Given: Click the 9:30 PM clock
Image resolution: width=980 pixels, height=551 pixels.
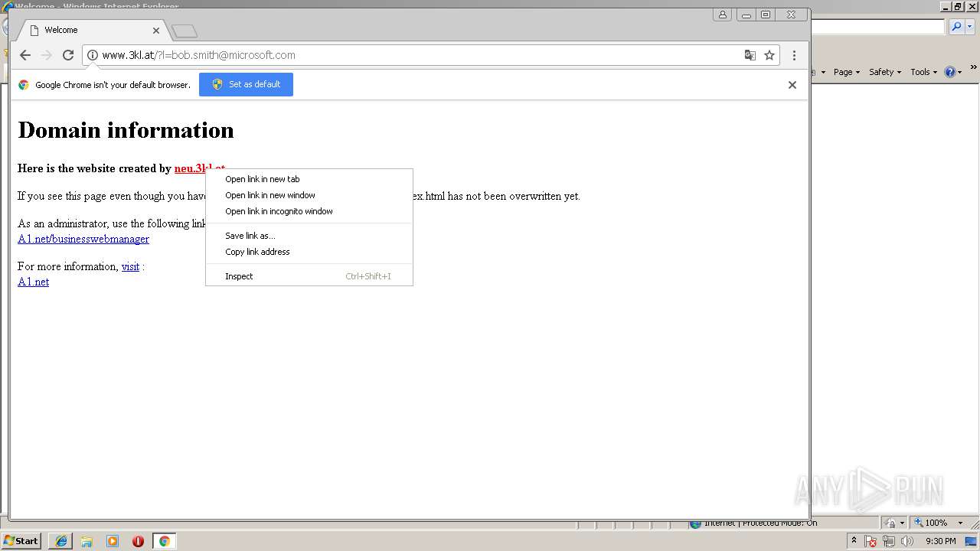Looking at the screenshot, I should pos(940,541).
